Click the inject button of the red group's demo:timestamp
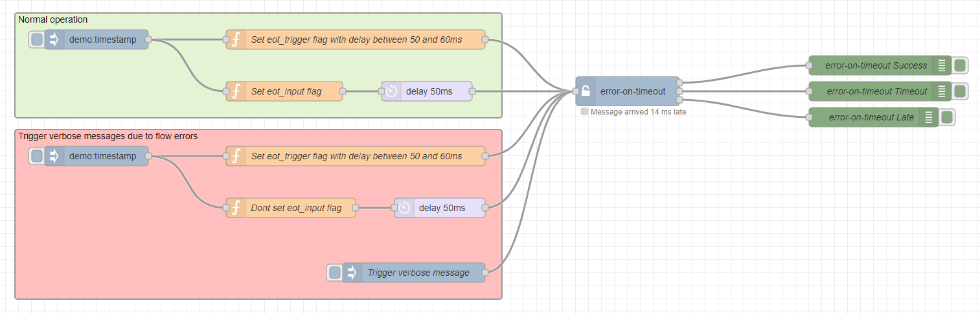The height and width of the screenshot is (314, 980). 38,156
